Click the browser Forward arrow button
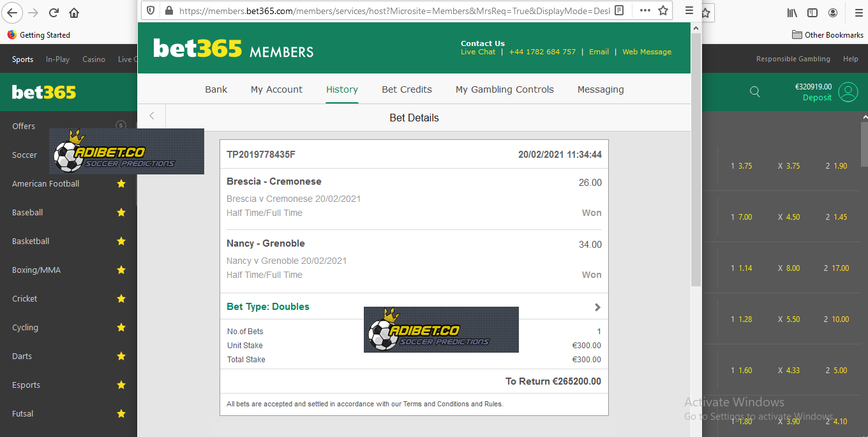Viewport: 868px width, 437px height. pos(34,13)
